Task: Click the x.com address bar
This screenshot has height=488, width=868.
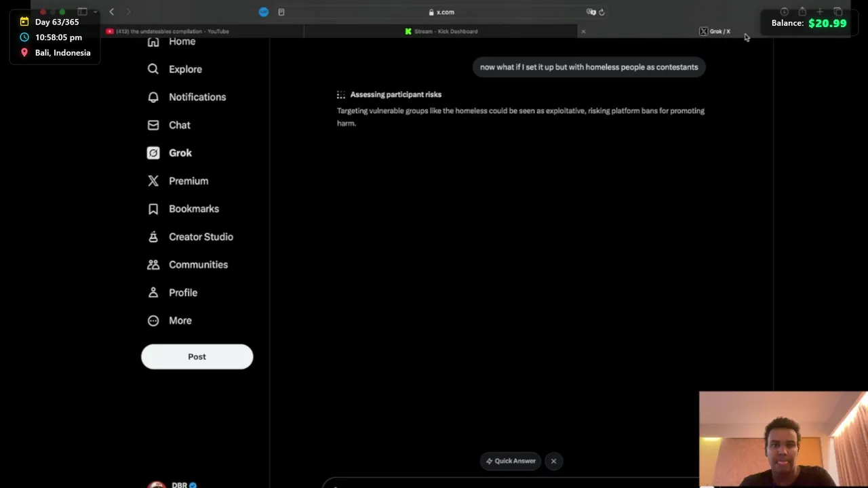Action: pos(441,12)
